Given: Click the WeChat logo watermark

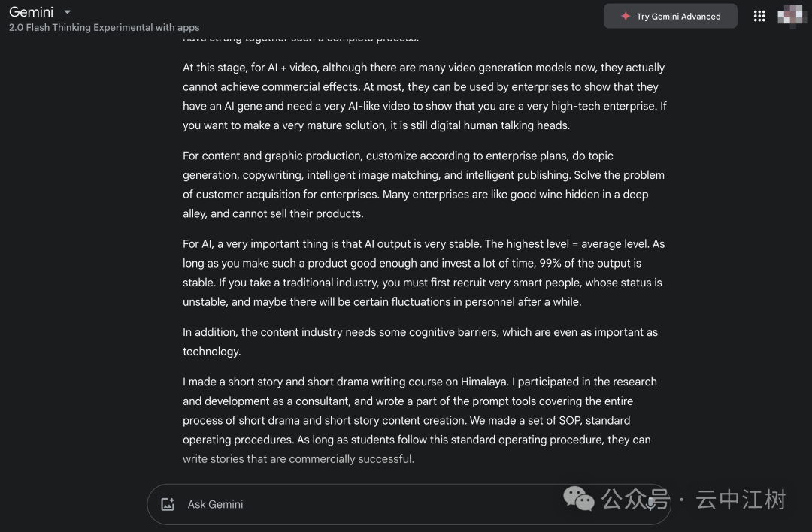Looking at the screenshot, I should coord(579,499).
